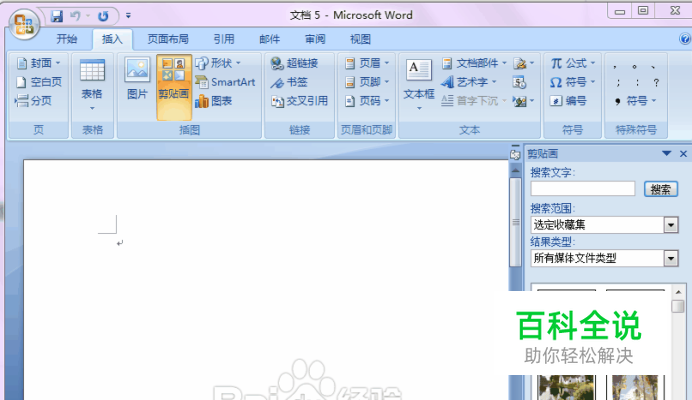Save document with the floppy disk icon

pyautogui.click(x=57, y=16)
